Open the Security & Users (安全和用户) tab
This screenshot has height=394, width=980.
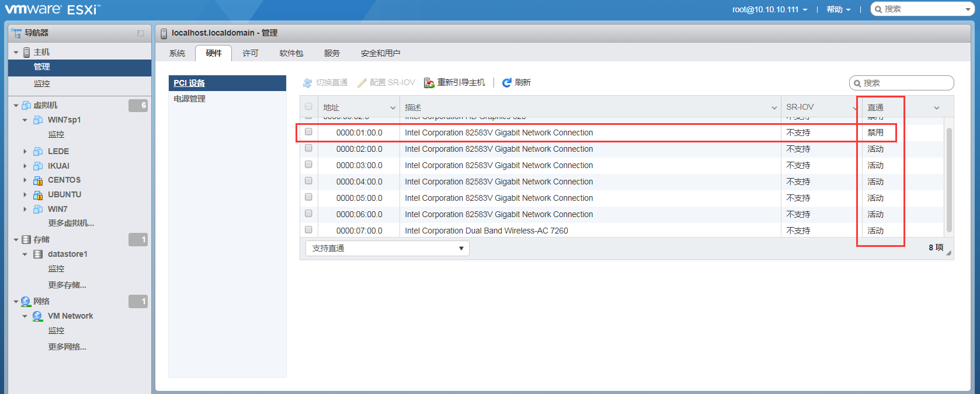pos(381,54)
